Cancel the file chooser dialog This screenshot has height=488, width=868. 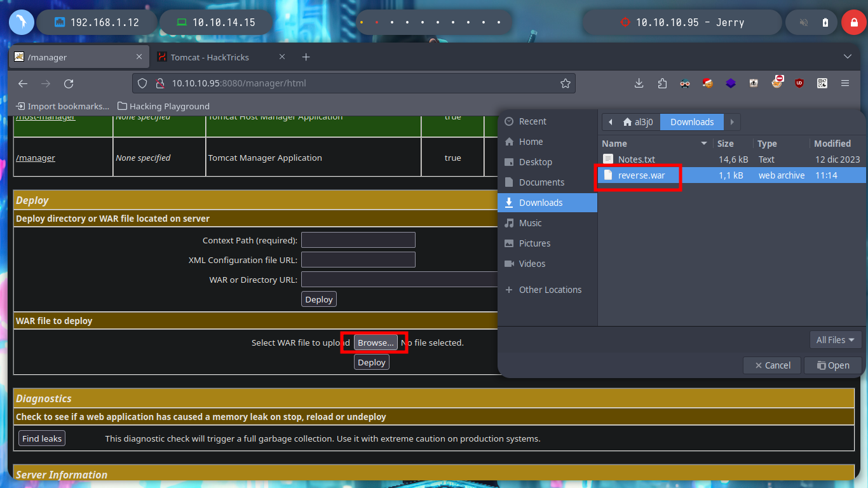pos(773,365)
